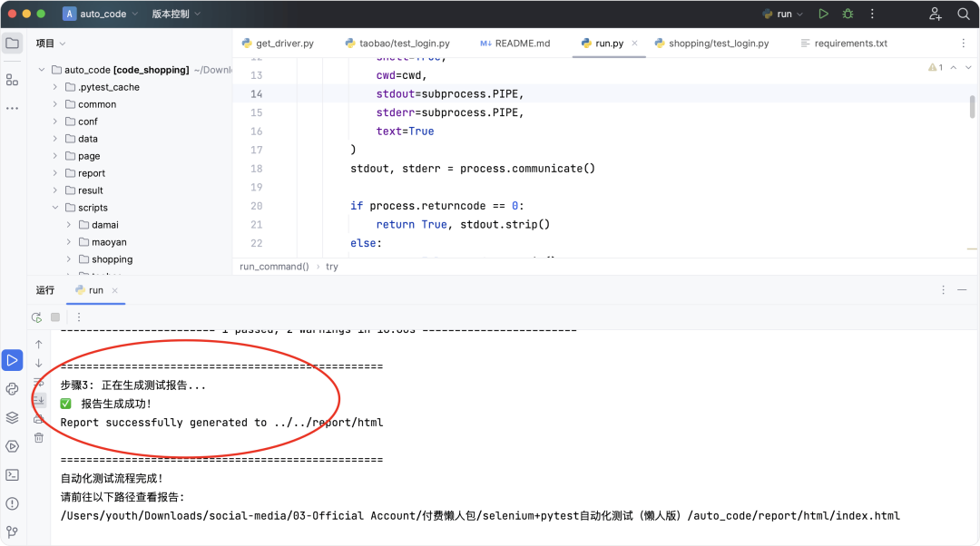Toggle soft-wrap in console
This screenshot has width=980, height=546.
pos(39,382)
